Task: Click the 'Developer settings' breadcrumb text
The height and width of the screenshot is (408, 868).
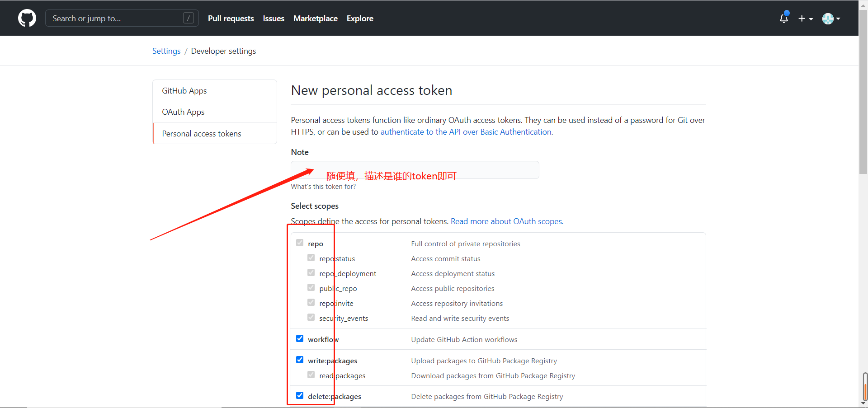Action: [x=223, y=51]
